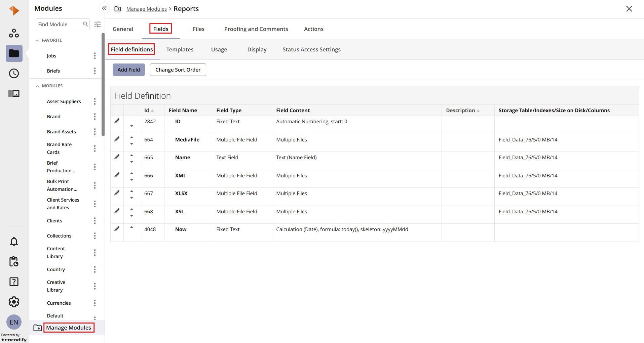Open the Brand Rate Cards module
The width and height of the screenshot is (644, 343).
[59, 148]
